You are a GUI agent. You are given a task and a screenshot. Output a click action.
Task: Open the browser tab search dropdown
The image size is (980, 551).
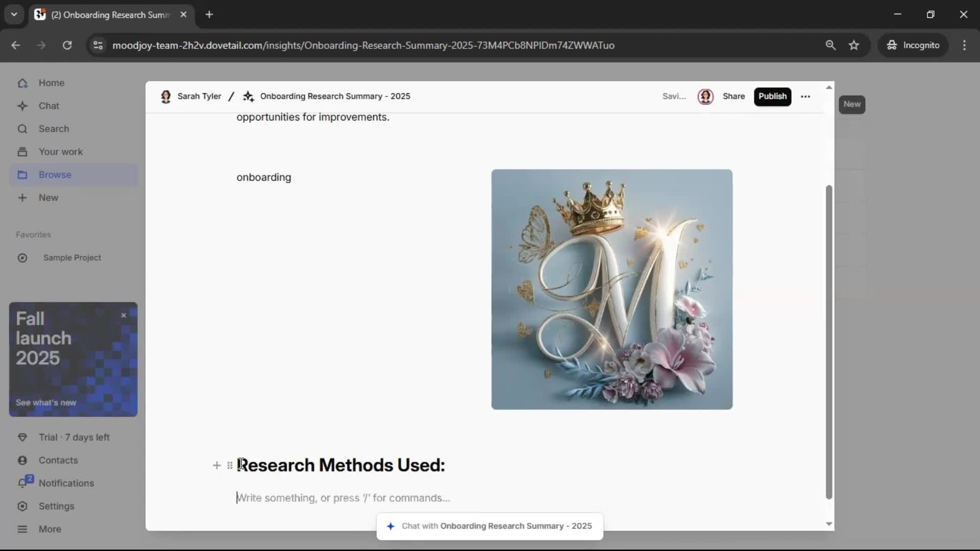(14, 14)
